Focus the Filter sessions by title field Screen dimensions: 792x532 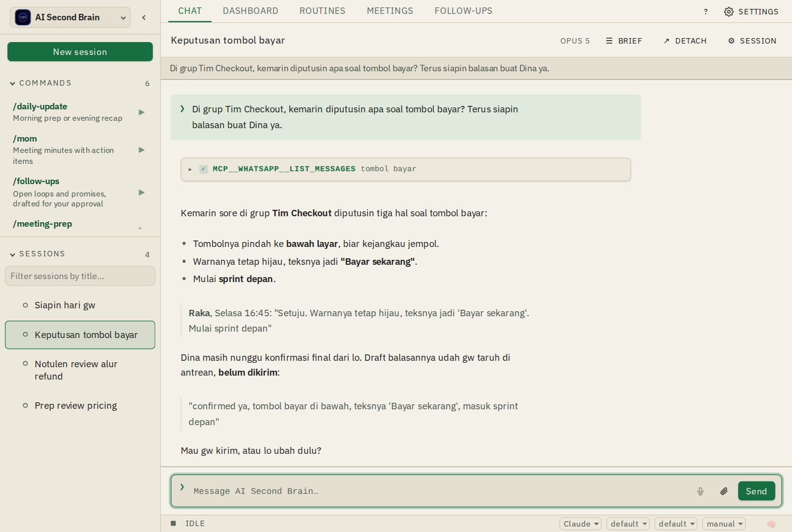pyautogui.click(x=80, y=276)
